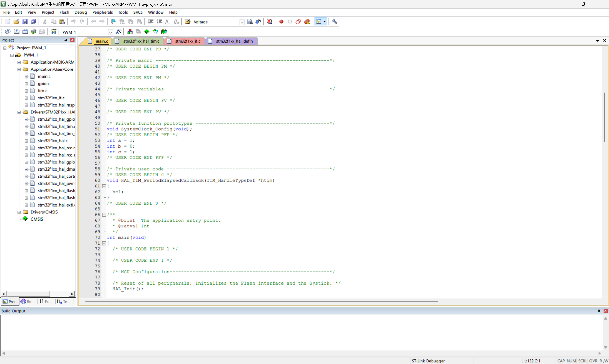
Task: Expand Application/MDK-ARM folder
Action: [19, 62]
